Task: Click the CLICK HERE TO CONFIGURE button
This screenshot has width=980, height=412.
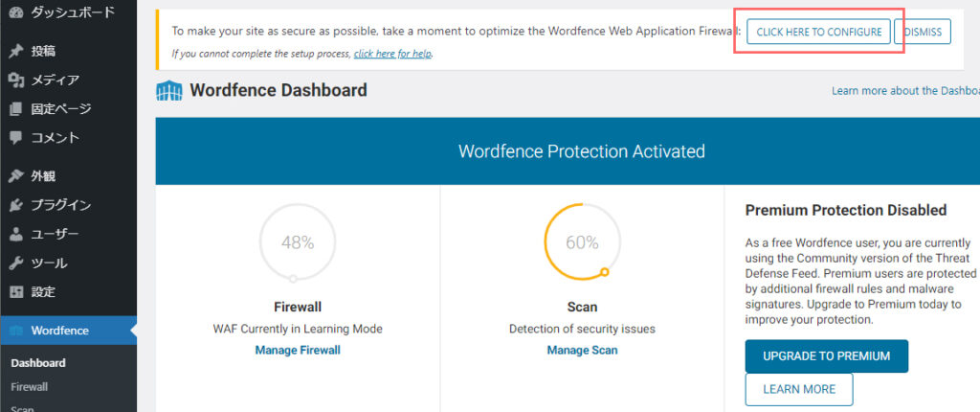Action: [819, 32]
